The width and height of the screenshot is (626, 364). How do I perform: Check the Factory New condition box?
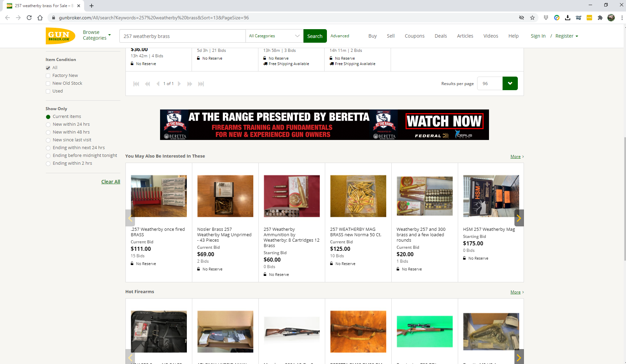pyautogui.click(x=48, y=76)
